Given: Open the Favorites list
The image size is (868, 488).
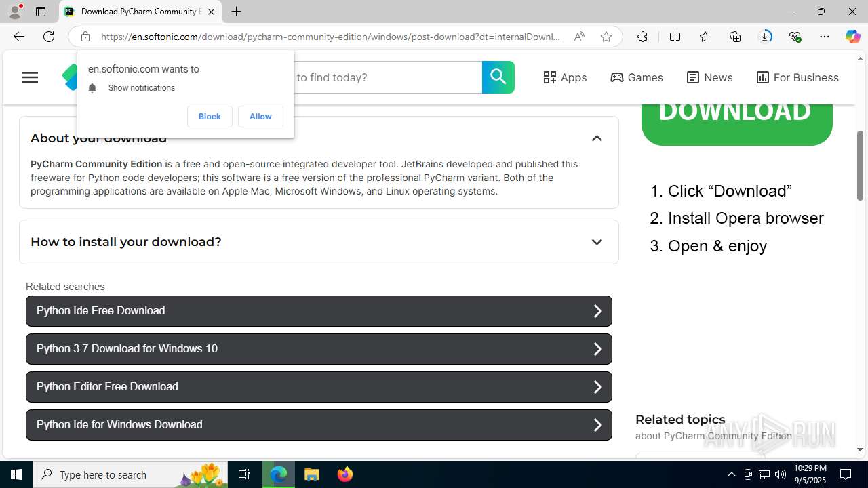Looking at the screenshot, I should 705,37.
